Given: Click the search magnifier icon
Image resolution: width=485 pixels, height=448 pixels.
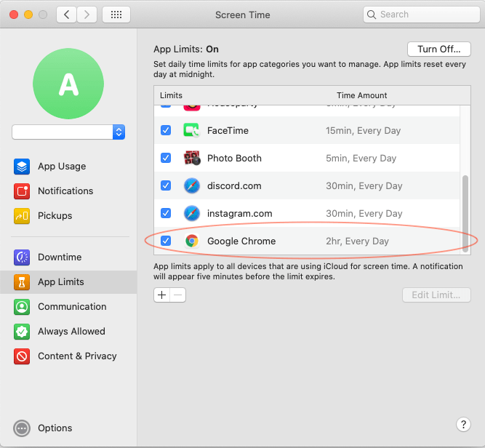Looking at the screenshot, I should point(372,15).
